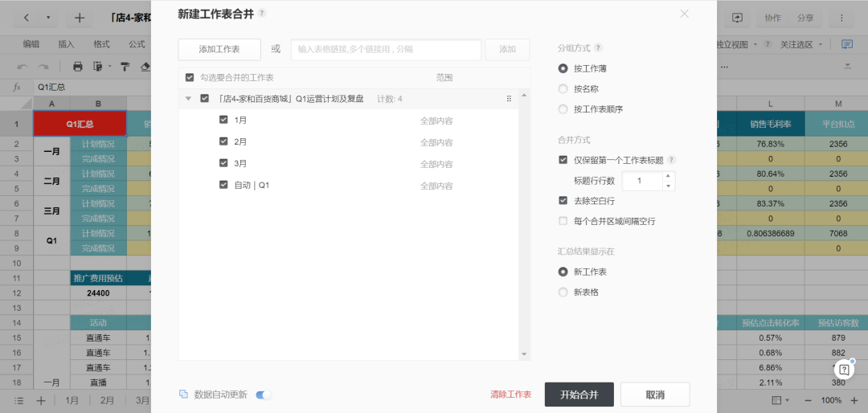Collapse the 店4-家和百货商城 workbook group

188,99
